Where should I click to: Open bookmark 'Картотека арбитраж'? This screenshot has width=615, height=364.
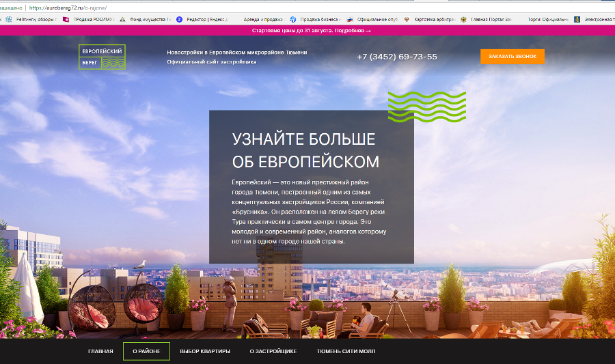point(430,19)
